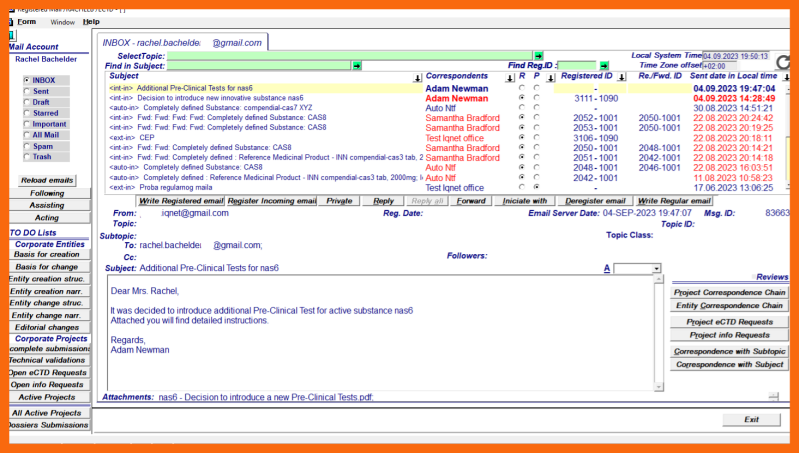The image size is (799, 453).
Task: Click the Write Registered email button
Action: tap(181, 201)
